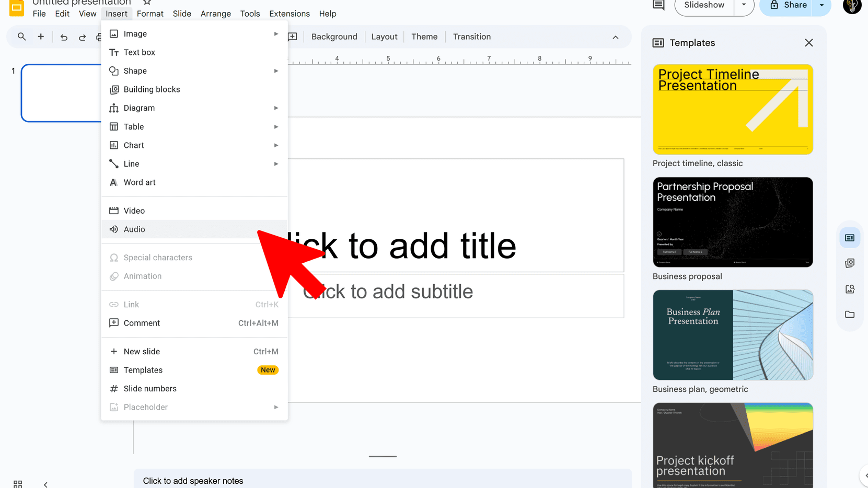Click the image icon in the side rail
The image size is (868, 488).
click(x=850, y=289)
